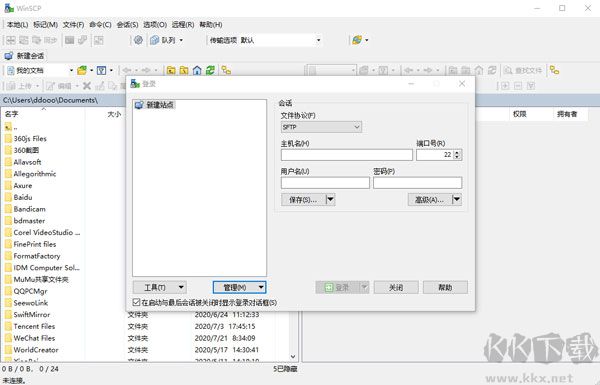This screenshot has height=385, width=600.
Task: Click the Edit (编辑) toolbar button
Action: click(x=59, y=86)
